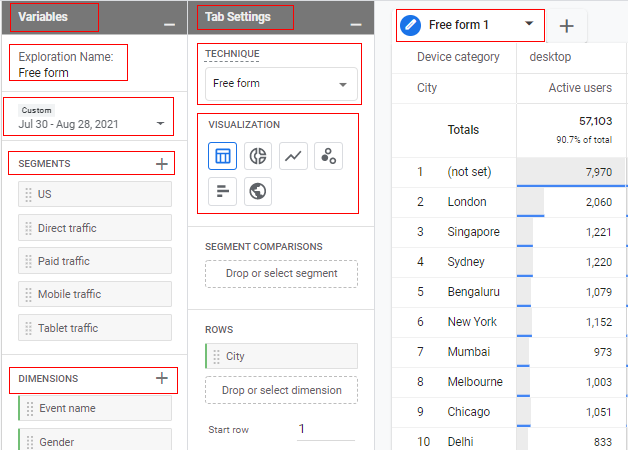Select the US segment
Viewport: 628px width, 450px height.
click(95, 194)
